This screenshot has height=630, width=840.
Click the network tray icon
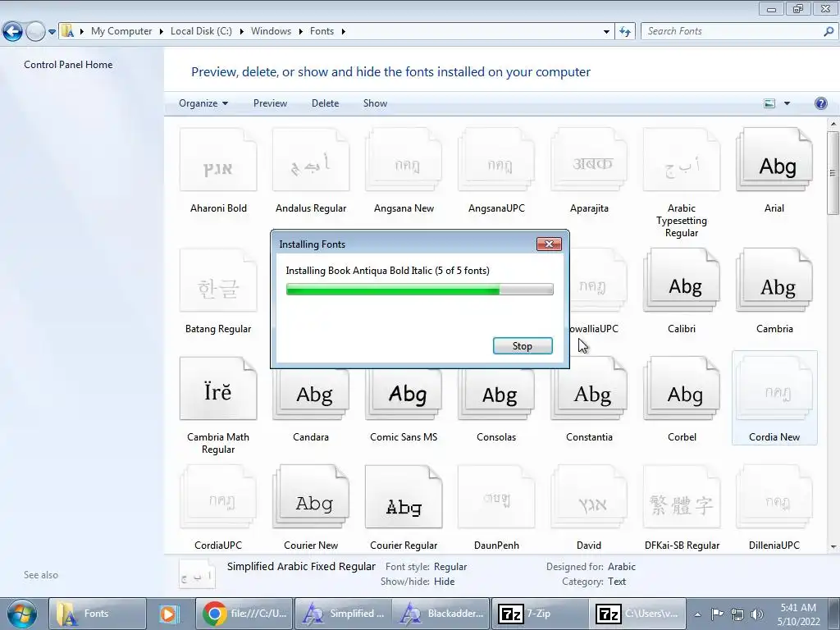(x=737, y=614)
